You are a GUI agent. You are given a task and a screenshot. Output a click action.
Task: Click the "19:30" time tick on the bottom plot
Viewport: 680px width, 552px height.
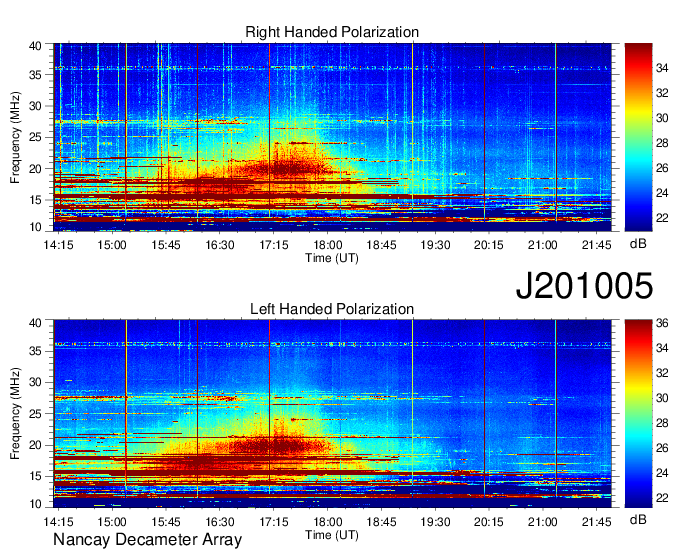[x=435, y=522]
